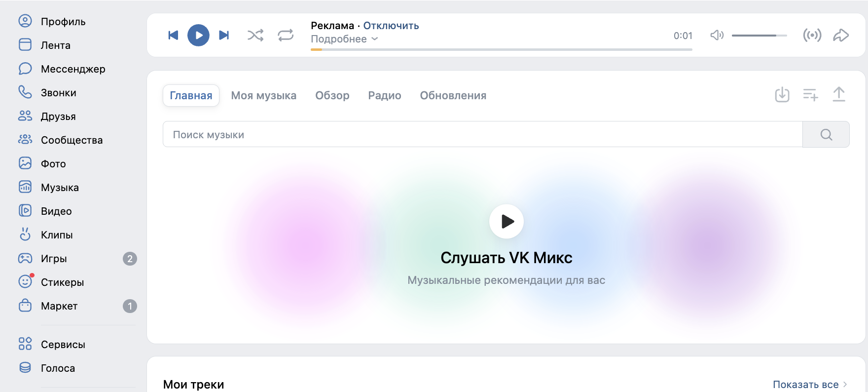Open the Сервисы grid icon
Image resolution: width=868 pixels, height=392 pixels.
tap(25, 344)
